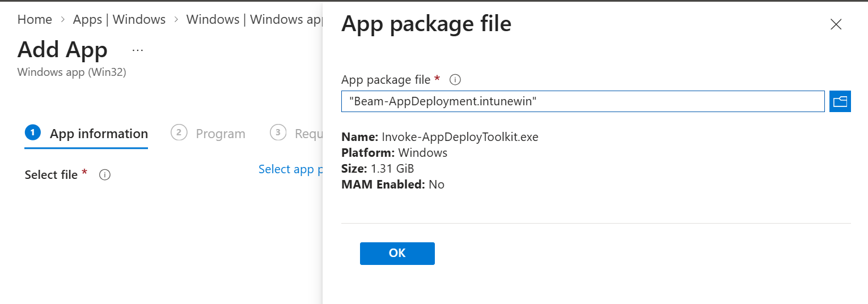Viewport: 868px width, 304px height.
Task: Click the Windows app (Win32) subtitle
Action: click(71, 72)
